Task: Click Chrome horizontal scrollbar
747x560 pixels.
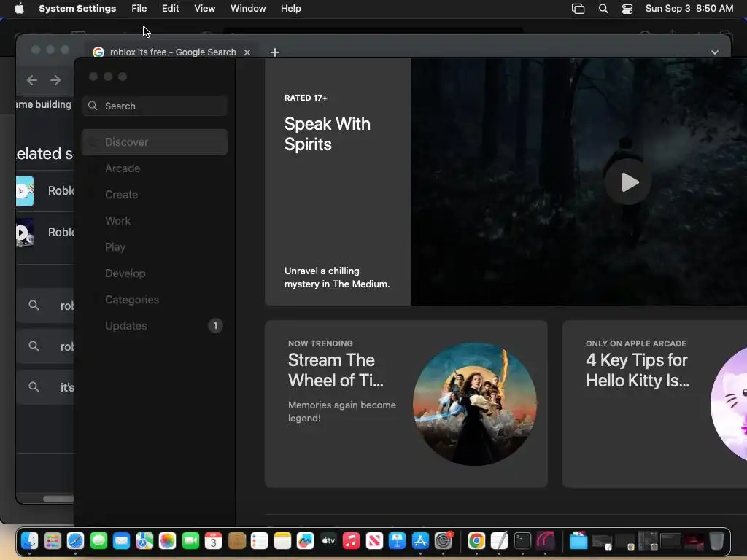Action: (58, 499)
